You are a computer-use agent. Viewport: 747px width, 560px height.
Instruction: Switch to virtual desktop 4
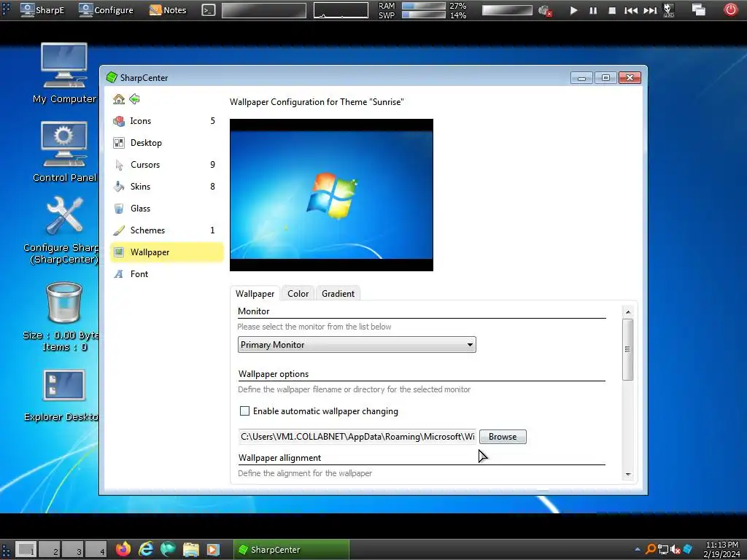click(96, 550)
